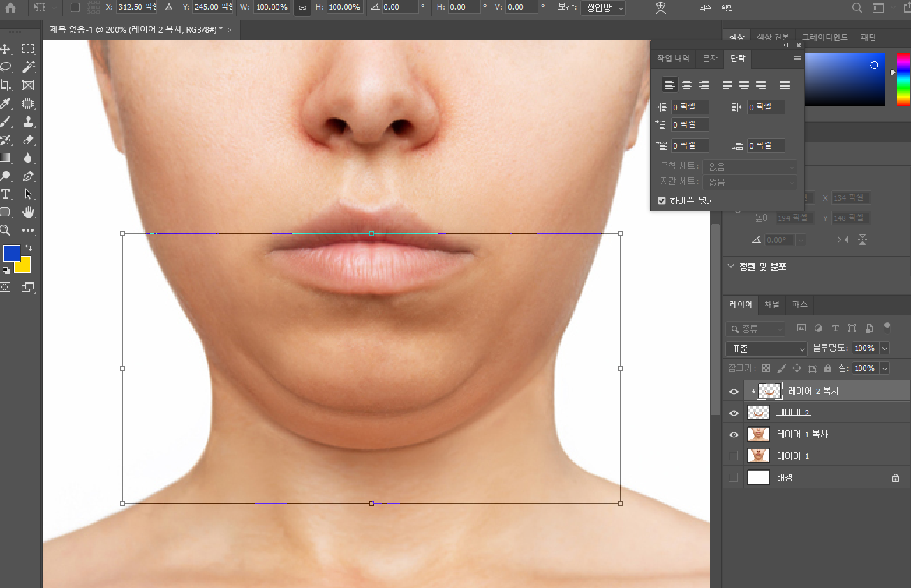Click 확인 to commit the transform
Viewport: 911px width, 588px height.
727,8
